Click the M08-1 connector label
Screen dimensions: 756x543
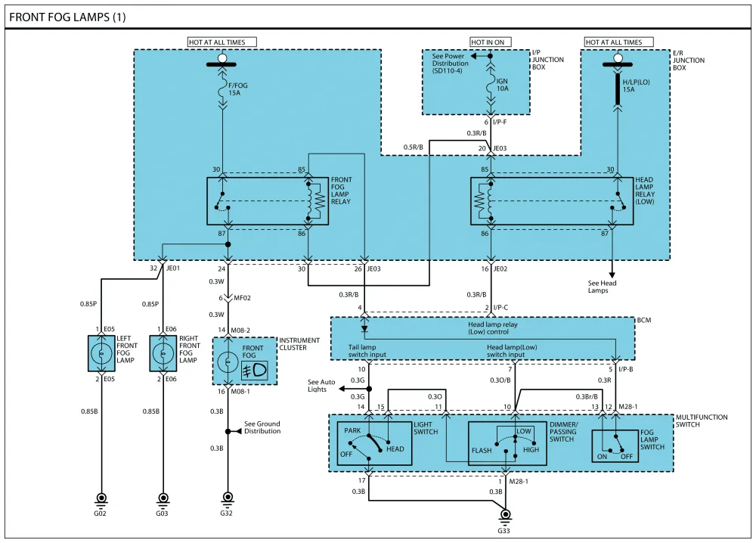(240, 392)
